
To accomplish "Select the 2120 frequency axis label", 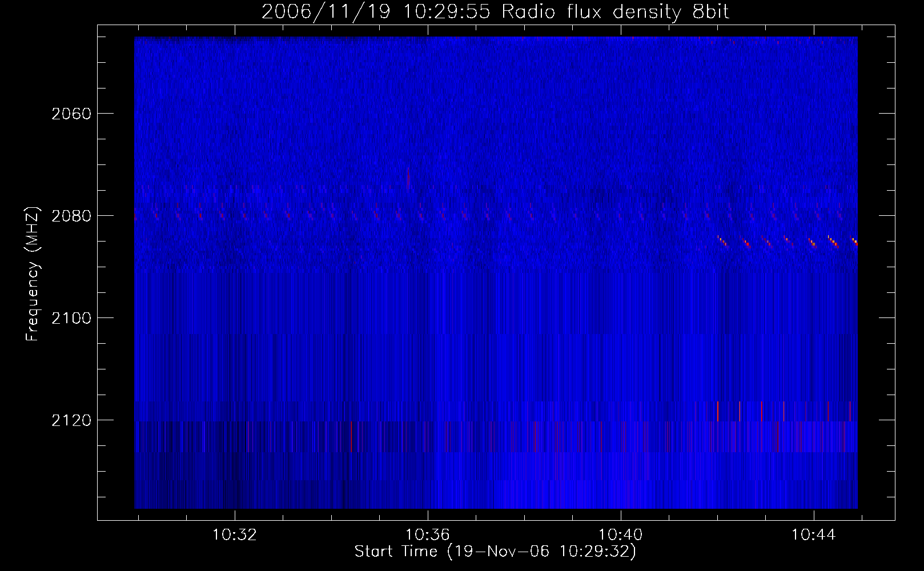I will (x=71, y=420).
